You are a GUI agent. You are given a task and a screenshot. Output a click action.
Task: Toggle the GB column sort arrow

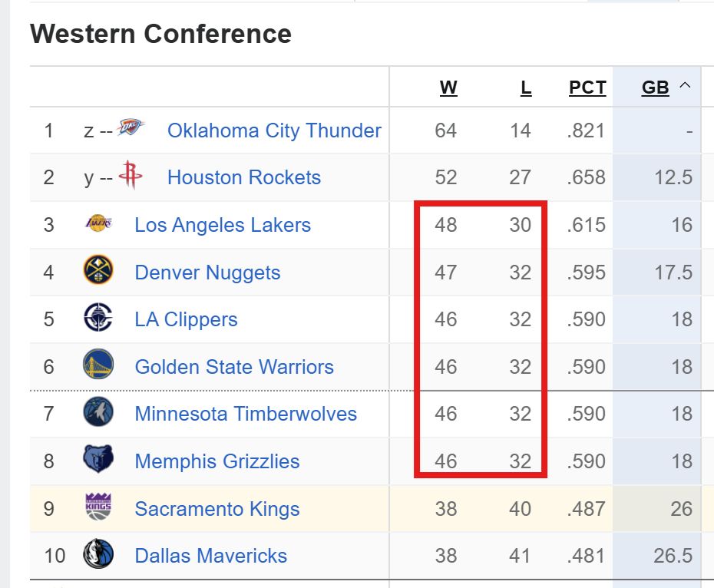(x=685, y=87)
